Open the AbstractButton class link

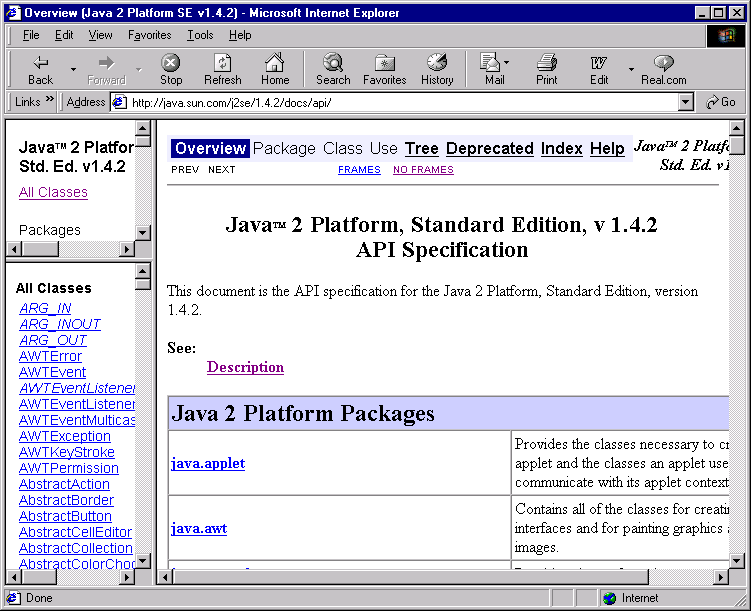(66, 516)
